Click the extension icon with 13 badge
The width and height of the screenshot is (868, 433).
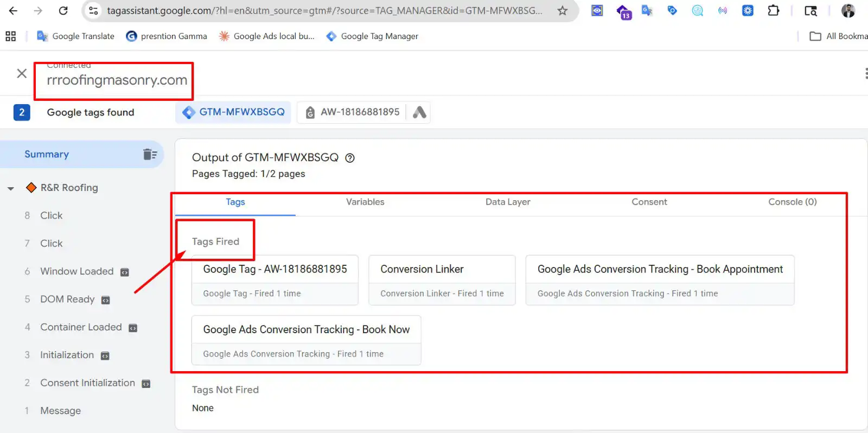click(623, 11)
